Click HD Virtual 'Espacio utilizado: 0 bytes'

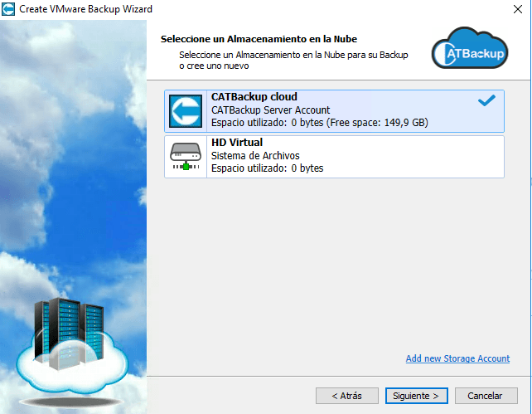(x=267, y=168)
